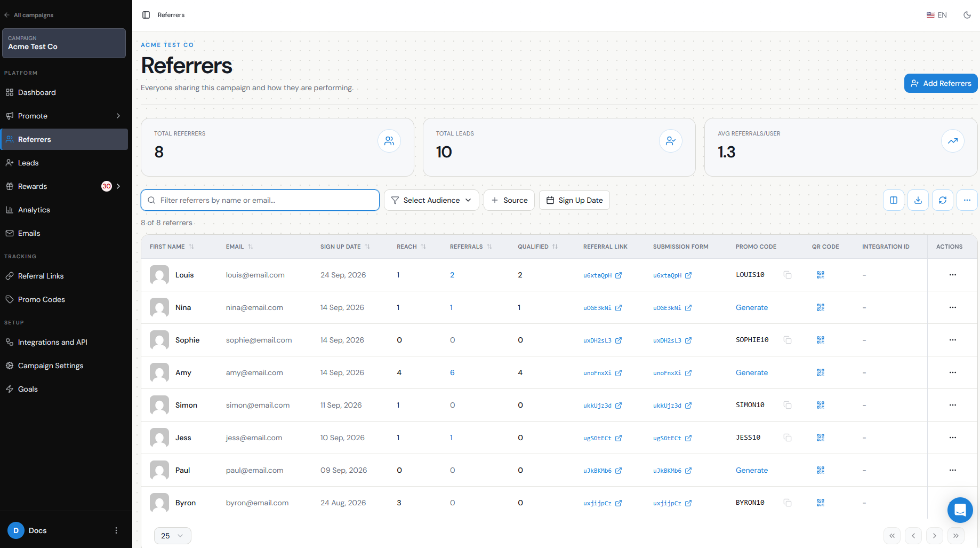Go to Goals in the sidebar
The width and height of the screenshot is (980, 548).
[64, 389]
